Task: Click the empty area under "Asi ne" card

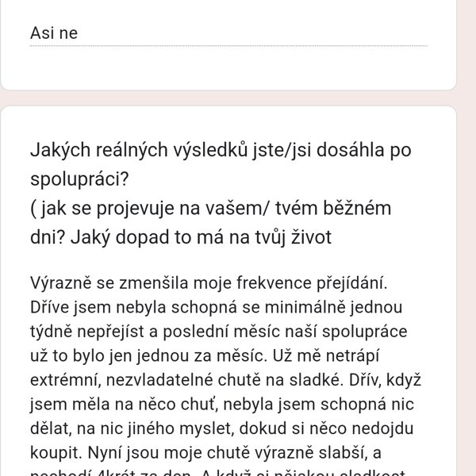Action: coord(228,68)
